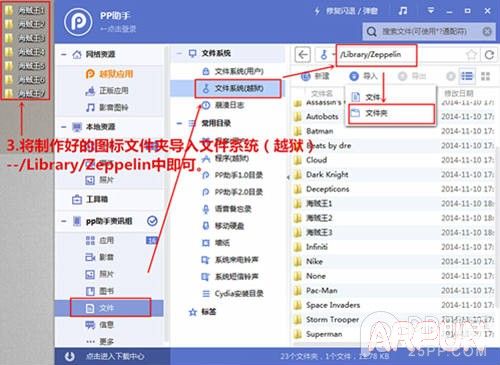Collapse the 本地资源 section
Viewport: 500px width, 365px height.
point(64,127)
